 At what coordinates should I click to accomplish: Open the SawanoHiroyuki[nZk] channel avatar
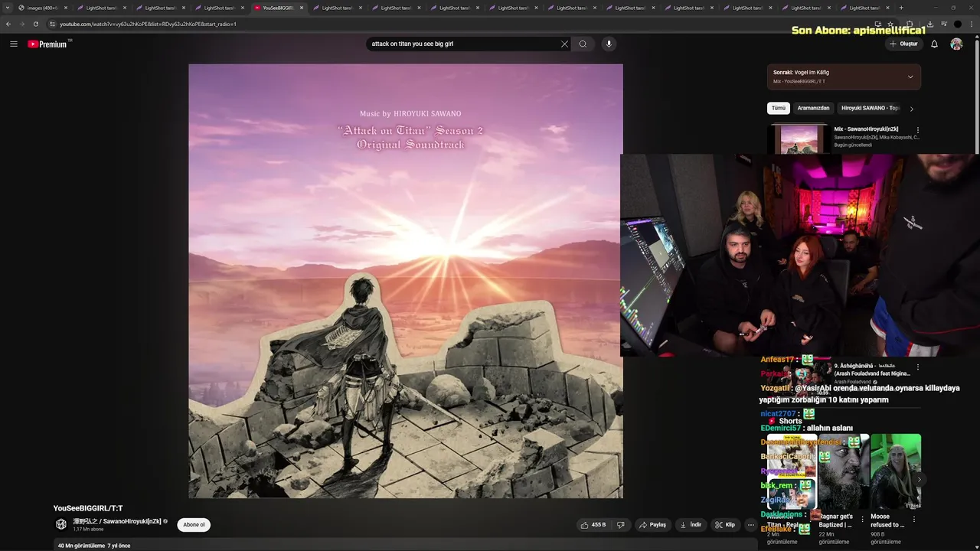pos(61,524)
